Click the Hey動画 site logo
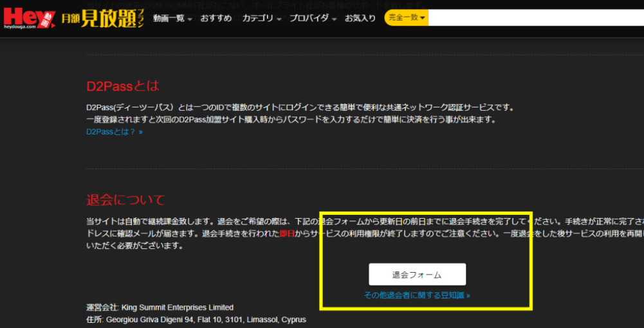Viewport: 644px width, 328px height. pos(29,19)
